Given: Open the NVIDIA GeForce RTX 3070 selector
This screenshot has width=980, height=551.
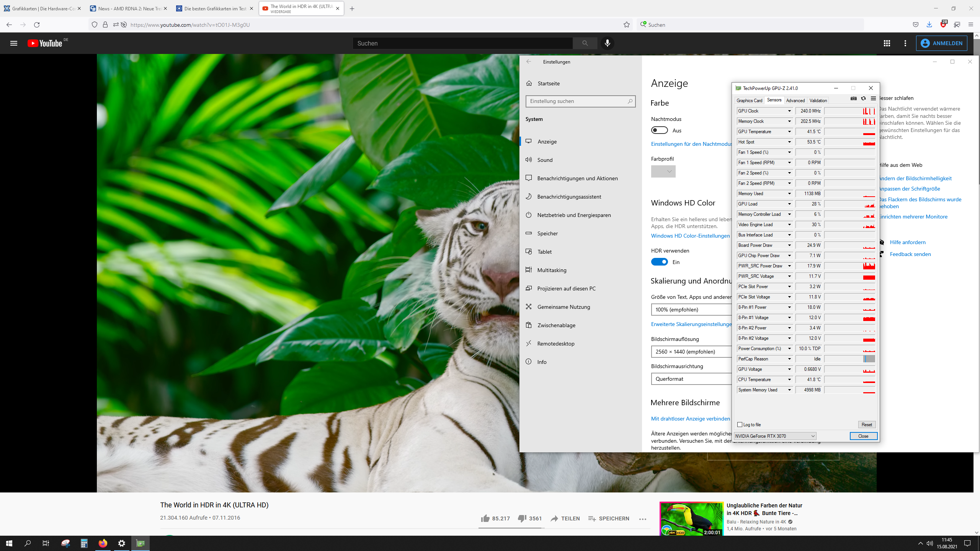Looking at the screenshot, I should click(x=775, y=436).
